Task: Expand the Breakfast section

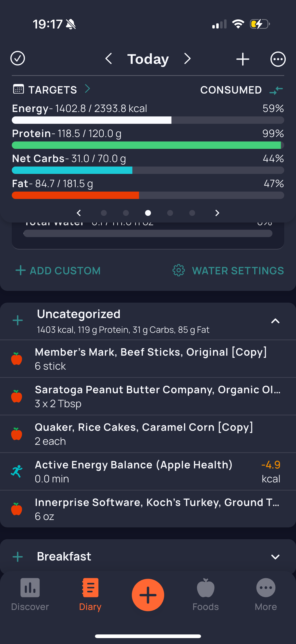Action: (275, 557)
